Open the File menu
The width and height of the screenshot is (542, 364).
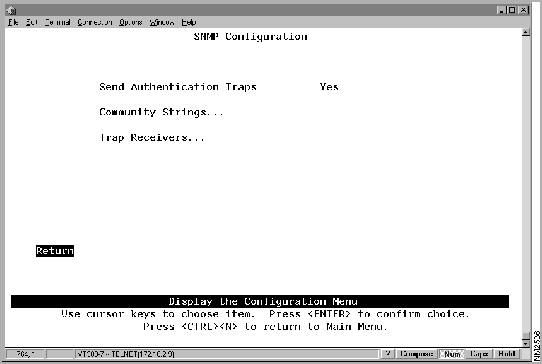point(13,22)
